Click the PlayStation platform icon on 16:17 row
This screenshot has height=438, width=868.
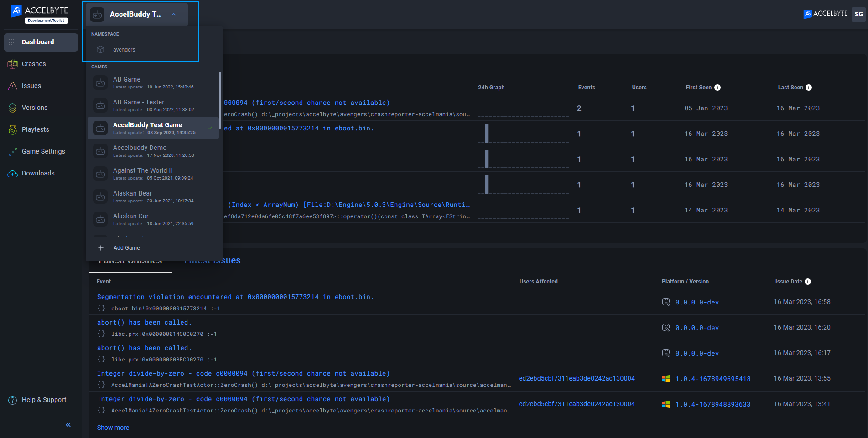(666, 353)
